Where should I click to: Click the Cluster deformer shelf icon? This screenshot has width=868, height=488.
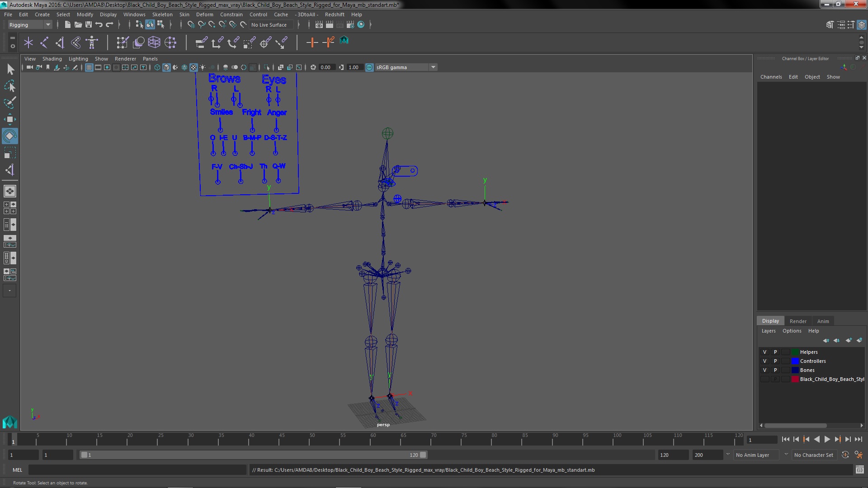point(170,43)
